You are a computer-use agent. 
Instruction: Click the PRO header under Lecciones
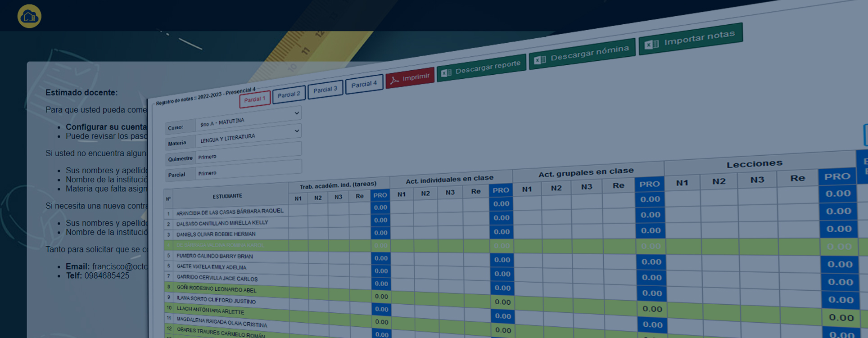(x=837, y=176)
